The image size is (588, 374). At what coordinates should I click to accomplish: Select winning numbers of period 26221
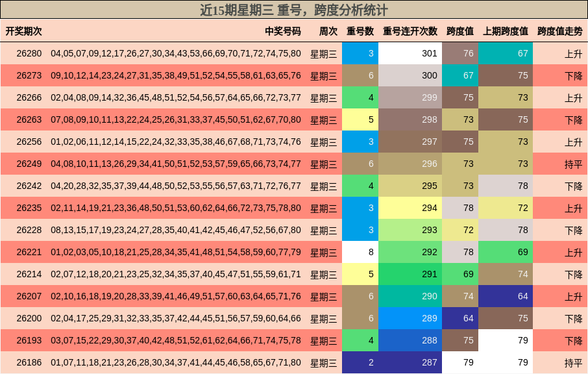(x=176, y=252)
